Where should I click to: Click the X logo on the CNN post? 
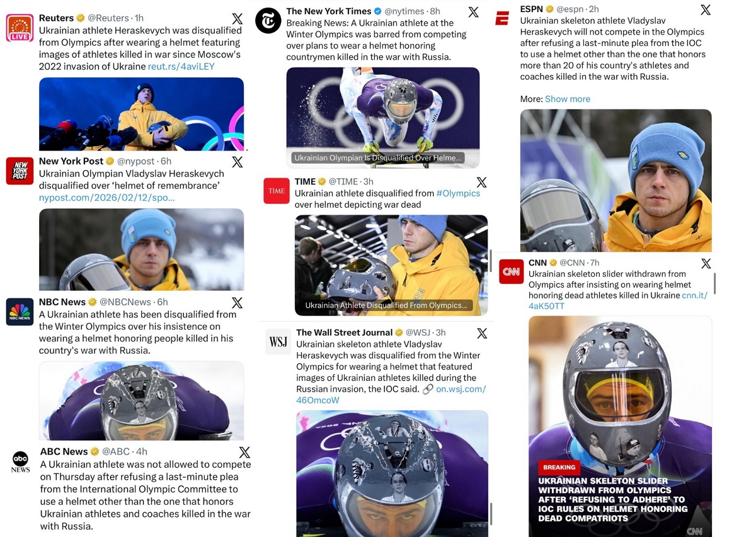point(706,263)
